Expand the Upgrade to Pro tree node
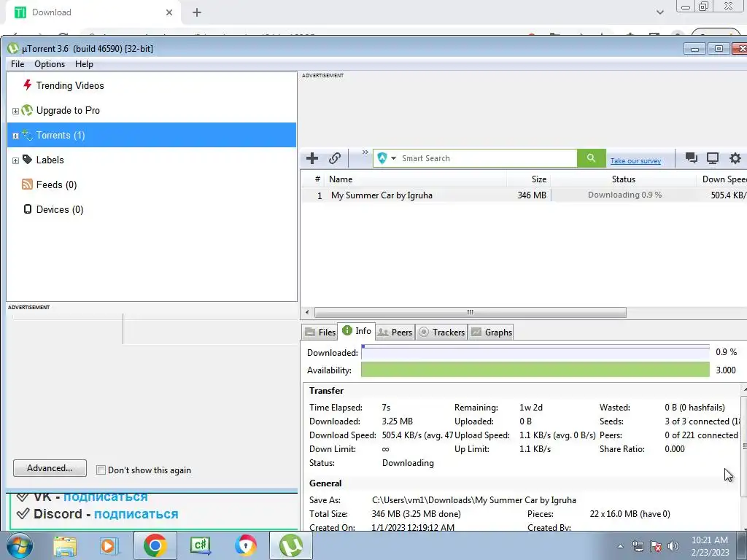 click(x=15, y=111)
